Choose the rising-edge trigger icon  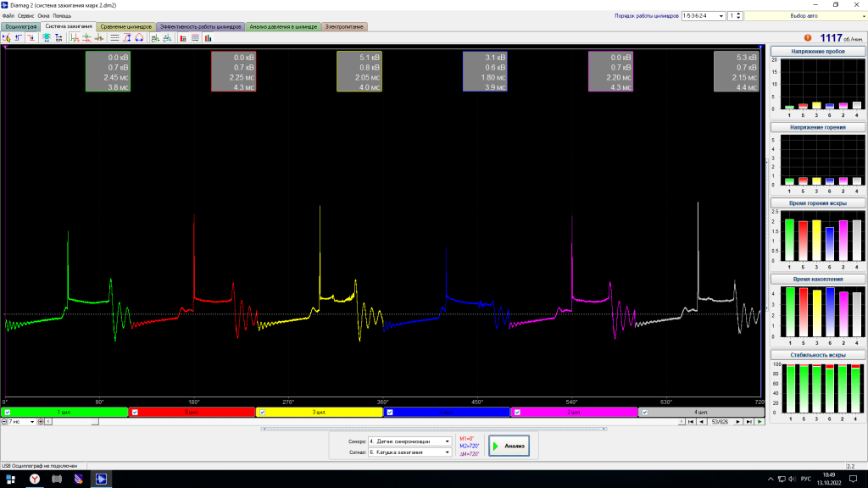pos(19,37)
